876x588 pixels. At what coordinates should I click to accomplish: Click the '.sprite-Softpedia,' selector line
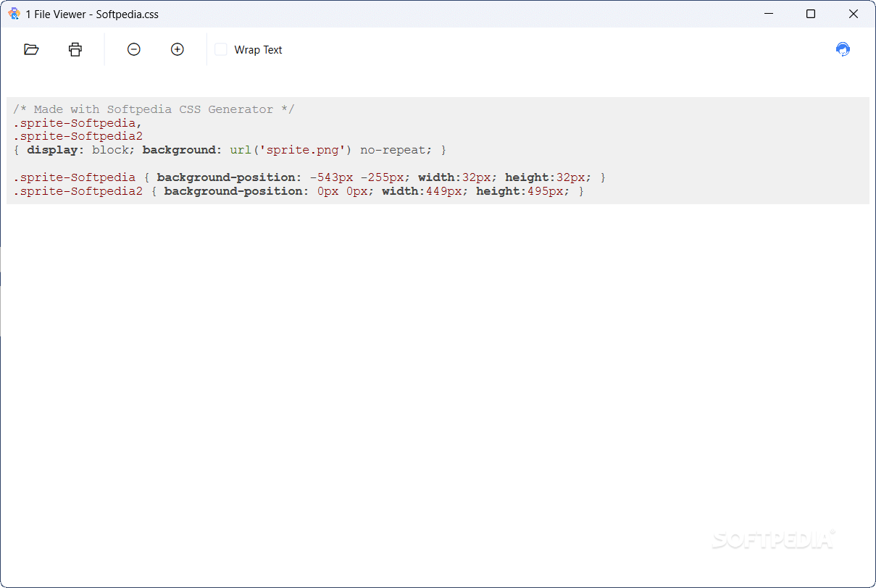click(x=78, y=123)
